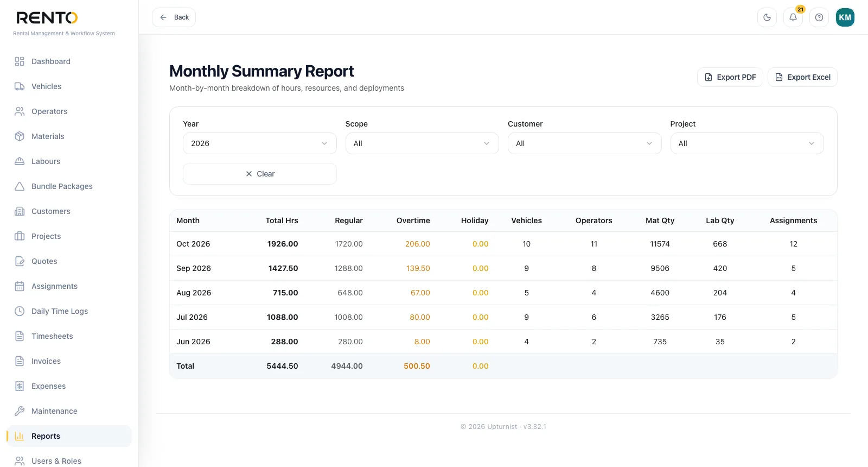Click the Sep 2026 total hours 1427.50
The image size is (868, 467).
click(x=283, y=268)
